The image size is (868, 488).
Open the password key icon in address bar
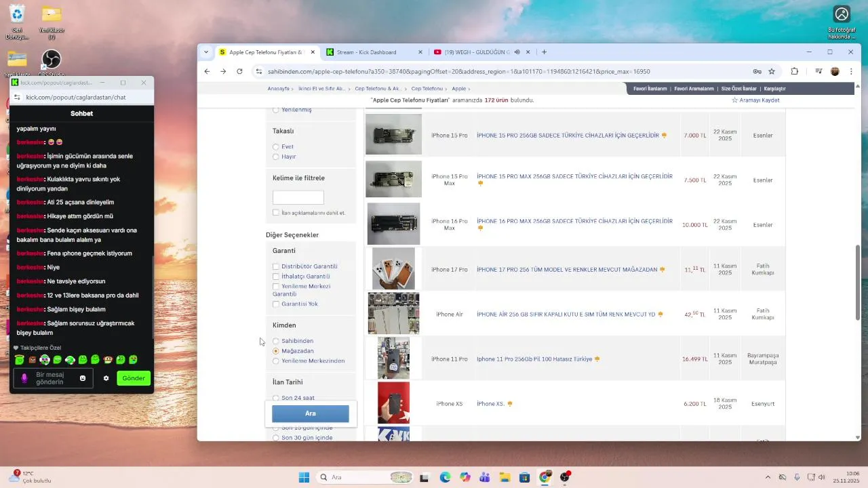pos(757,71)
